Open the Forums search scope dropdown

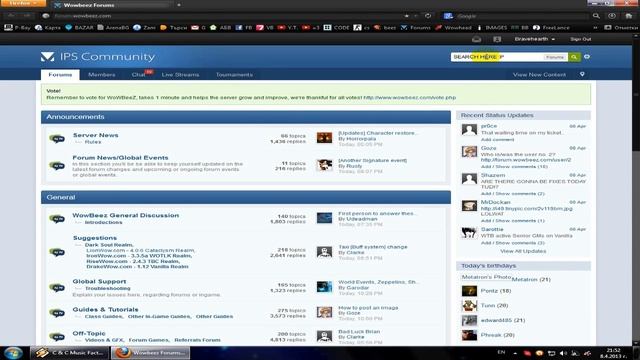pyautogui.click(x=555, y=57)
